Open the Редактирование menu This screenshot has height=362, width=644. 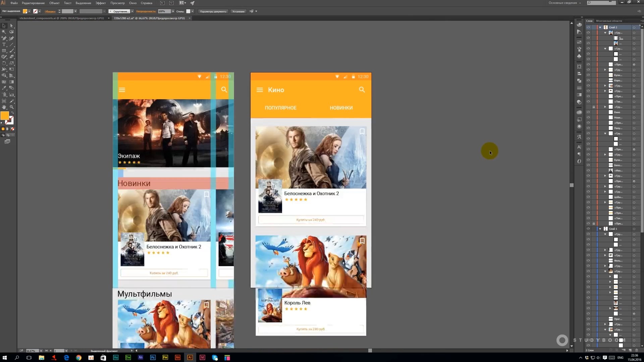tap(33, 3)
